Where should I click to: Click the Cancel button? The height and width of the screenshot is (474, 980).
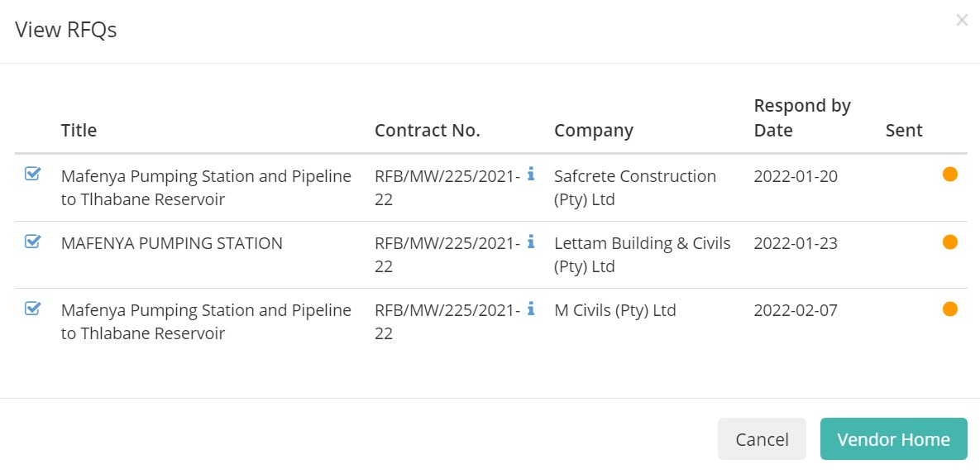point(762,439)
